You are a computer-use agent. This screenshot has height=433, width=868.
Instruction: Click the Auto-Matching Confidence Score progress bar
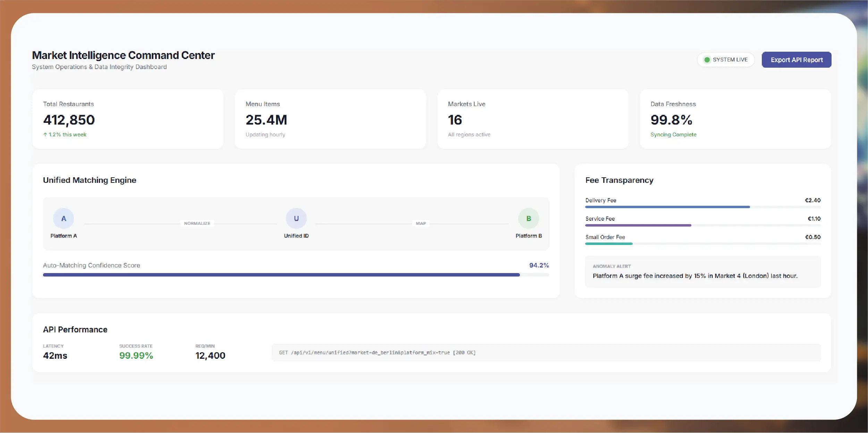296,275
